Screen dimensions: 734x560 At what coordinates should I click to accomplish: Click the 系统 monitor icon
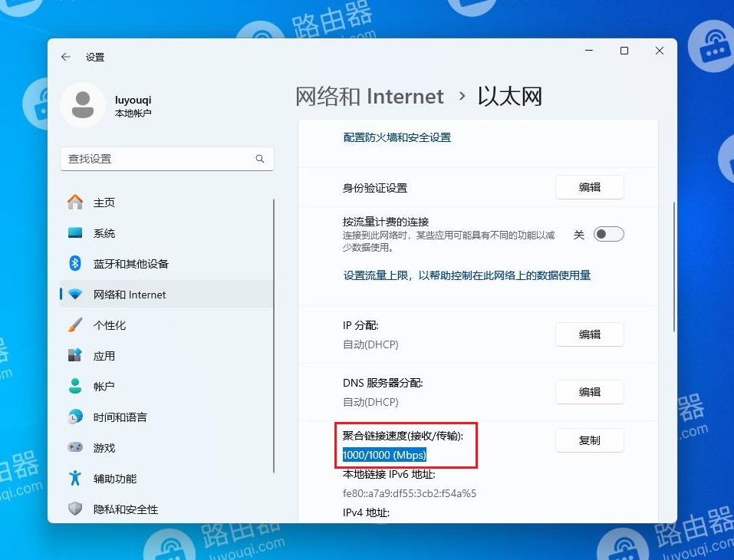[75, 232]
